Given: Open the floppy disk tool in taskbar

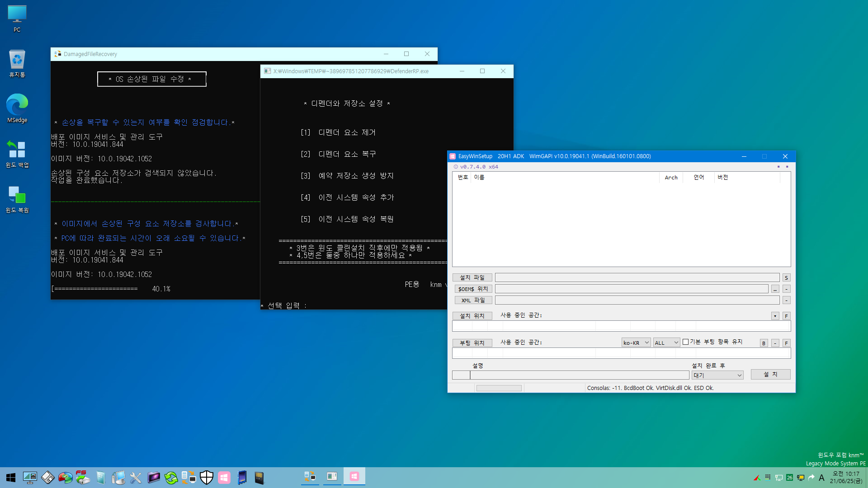Looking at the screenshot, I should coord(47,478).
